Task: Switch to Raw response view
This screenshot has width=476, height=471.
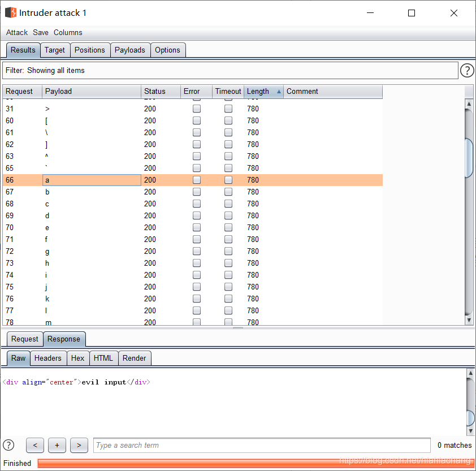Action: click(18, 358)
